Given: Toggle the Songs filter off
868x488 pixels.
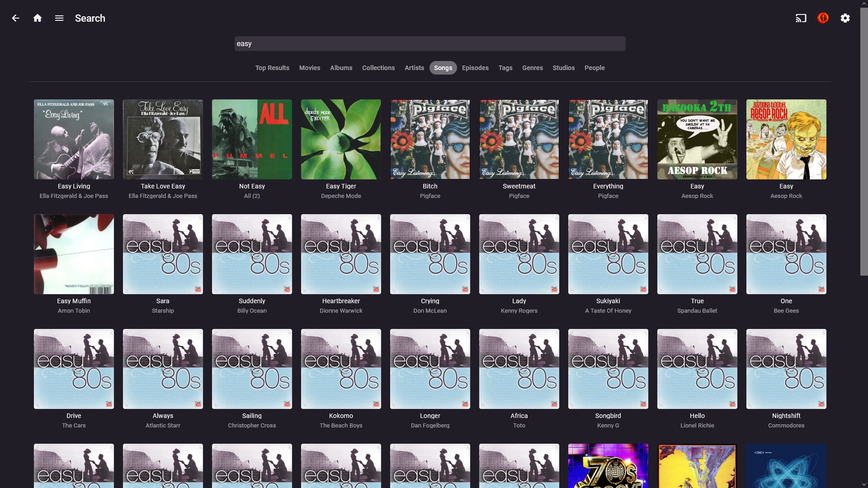Looking at the screenshot, I should click(x=443, y=68).
